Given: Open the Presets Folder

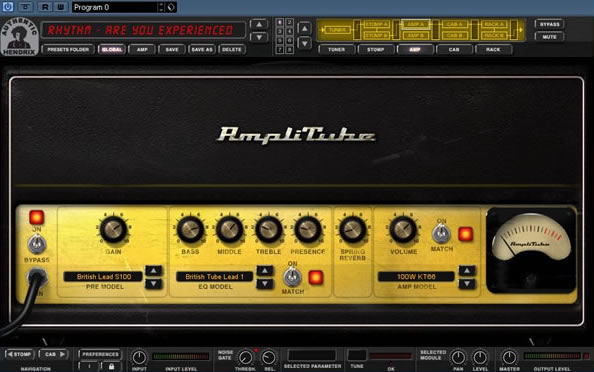Looking at the screenshot, I should pyautogui.click(x=68, y=50).
